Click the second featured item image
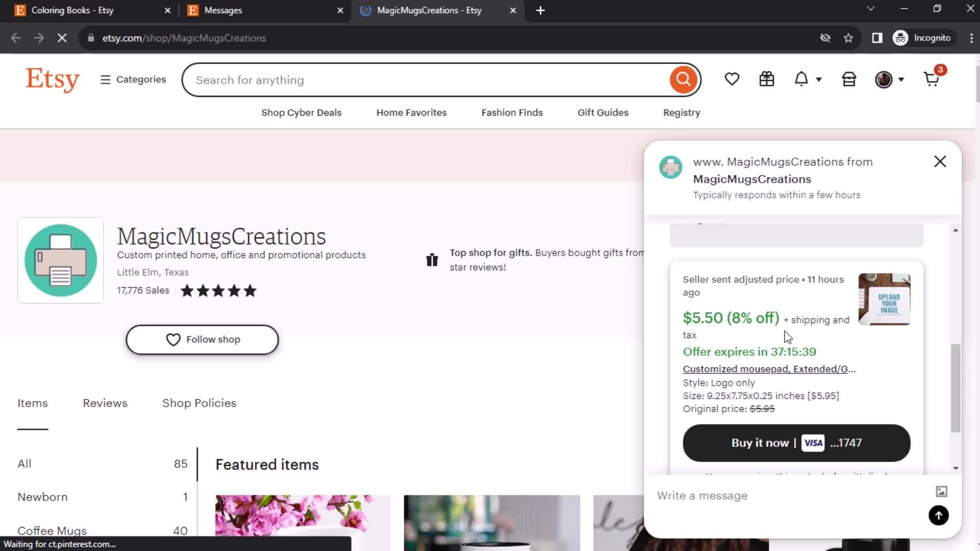The height and width of the screenshot is (551, 980). [492, 522]
